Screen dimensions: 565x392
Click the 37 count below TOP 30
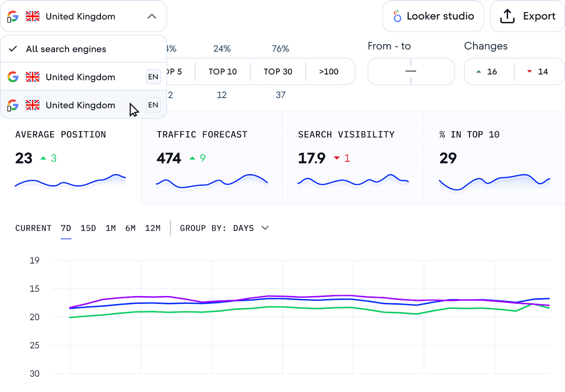point(281,95)
